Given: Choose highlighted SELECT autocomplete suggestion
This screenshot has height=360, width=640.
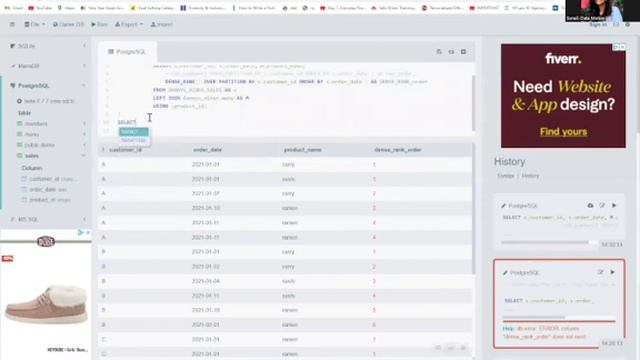Looking at the screenshot, I should click(134, 132).
